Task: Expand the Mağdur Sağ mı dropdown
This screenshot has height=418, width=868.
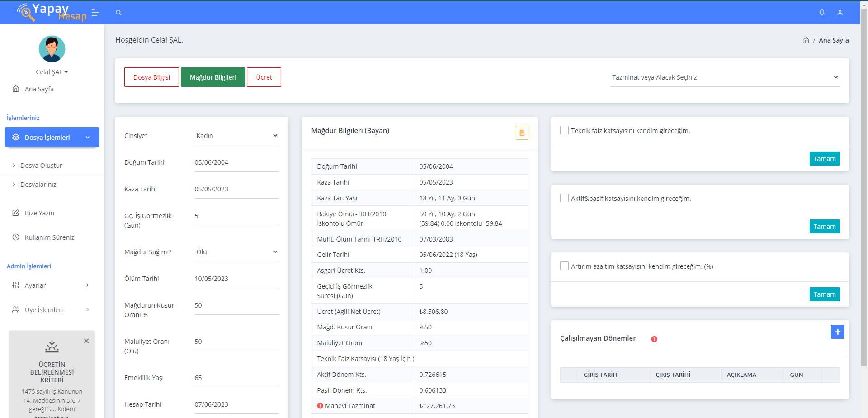Action: [x=236, y=252]
